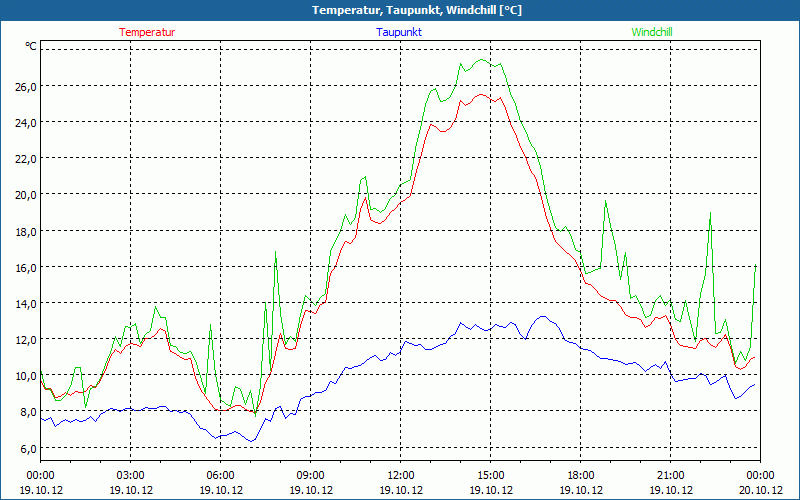The width and height of the screenshot is (800, 500).
Task: Click the 22,0 y-axis value
Action: (x=25, y=159)
